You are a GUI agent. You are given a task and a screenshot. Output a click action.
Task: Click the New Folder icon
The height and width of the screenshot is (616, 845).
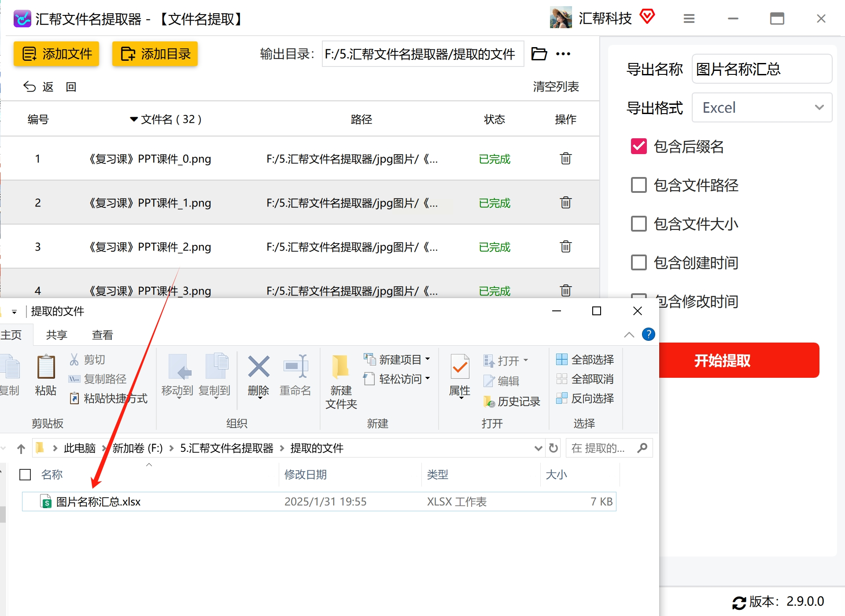[341, 366]
